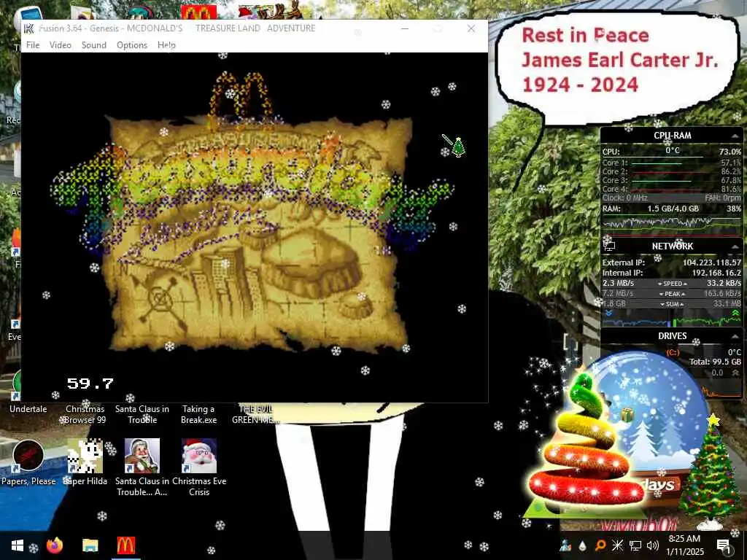Screen dimensions: 747x560
Task: Click the snowflake asterisk tray icon
Action: pos(617,545)
